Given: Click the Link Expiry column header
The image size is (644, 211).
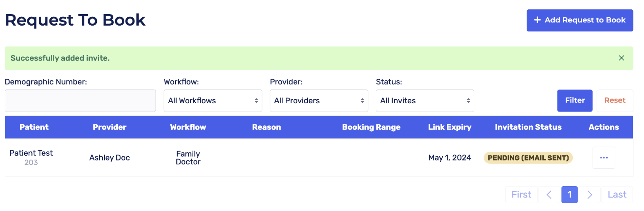Looking at the screenshot, I should [x=450, y=127].
